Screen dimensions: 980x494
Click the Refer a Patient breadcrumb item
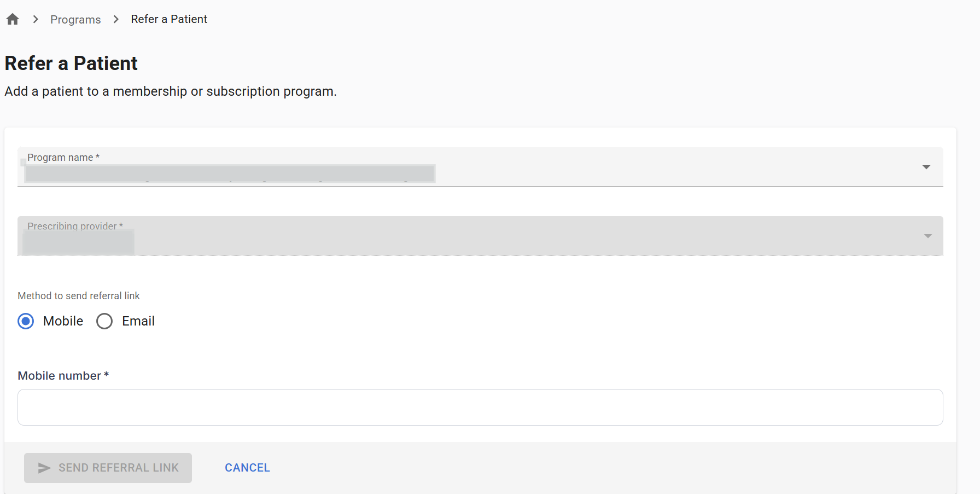(x=169, y=19)
